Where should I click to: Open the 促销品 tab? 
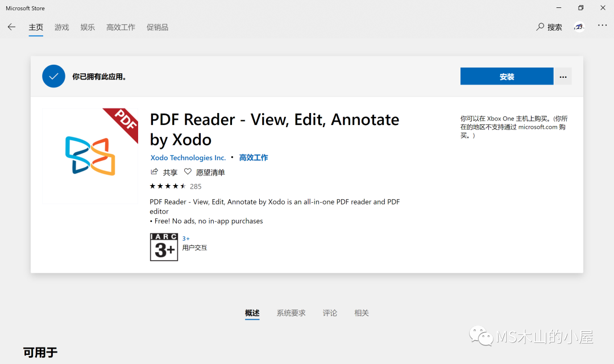point(157,27)
